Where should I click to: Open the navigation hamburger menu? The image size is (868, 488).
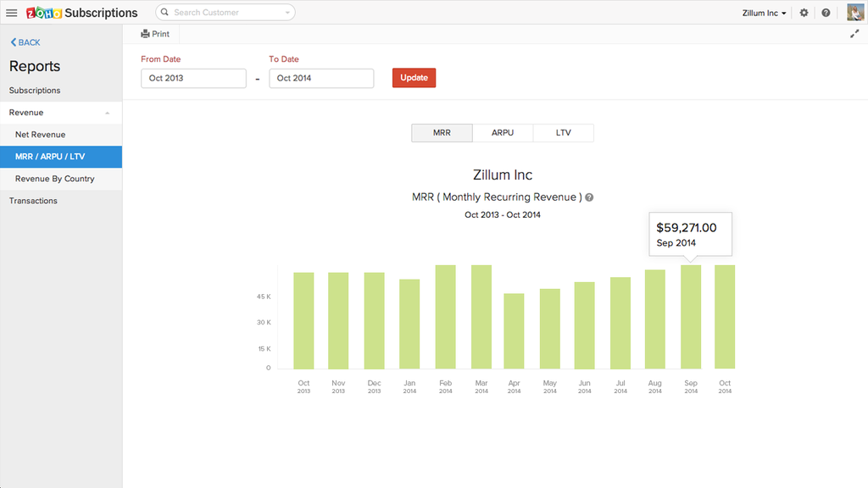(x=11, y=12)
